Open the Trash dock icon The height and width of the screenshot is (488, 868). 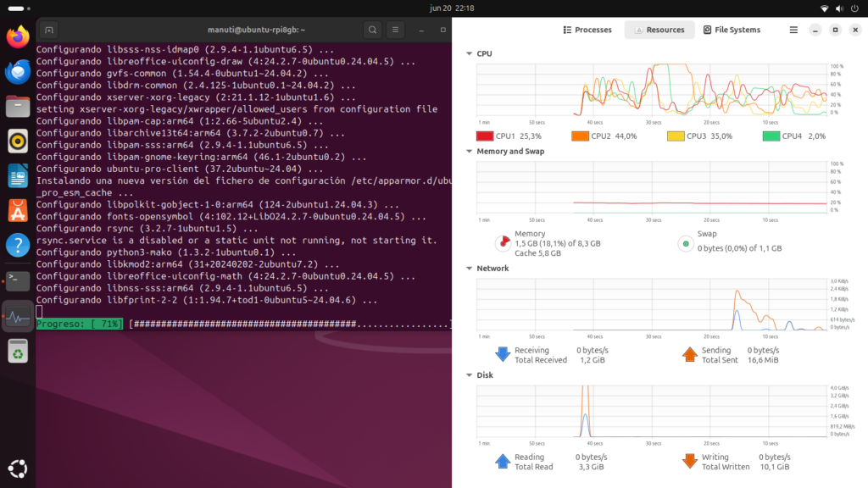tap(18, 352)
